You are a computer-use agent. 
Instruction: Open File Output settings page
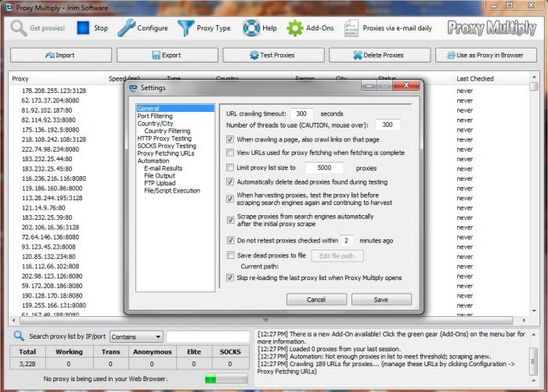point(160,176)
